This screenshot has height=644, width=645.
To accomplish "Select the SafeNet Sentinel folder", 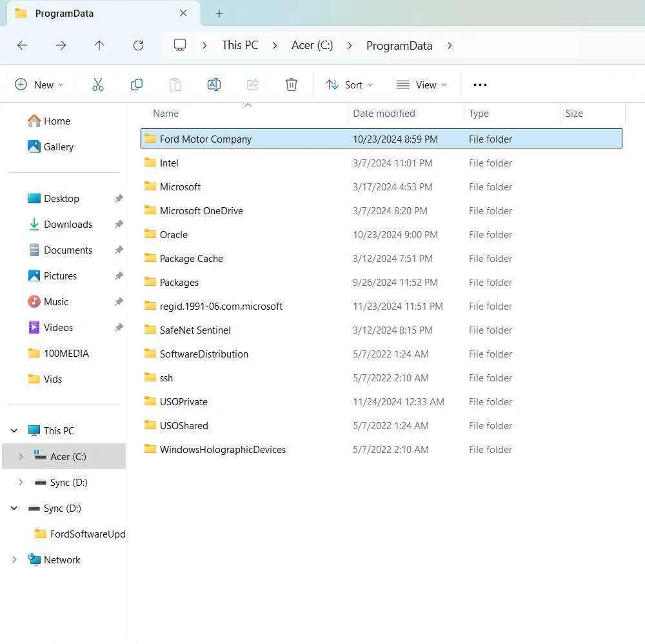I will 381,330.
